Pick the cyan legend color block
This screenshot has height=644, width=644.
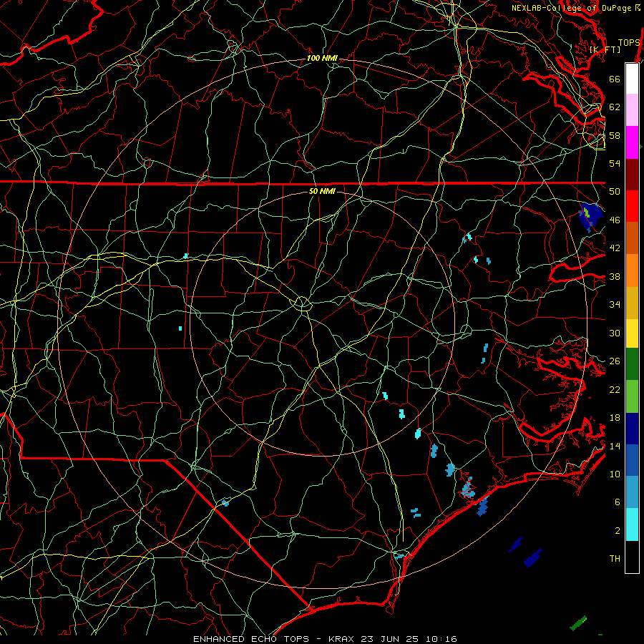(632, 525)
